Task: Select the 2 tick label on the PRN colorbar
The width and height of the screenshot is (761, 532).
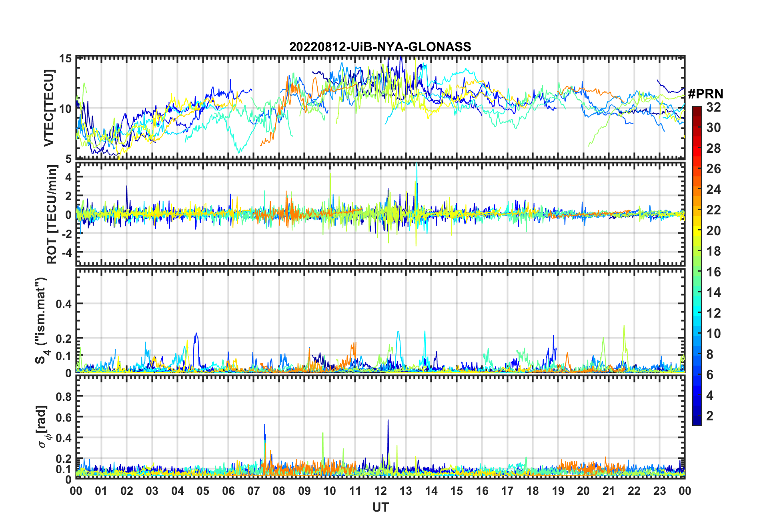Action: click(710, 416)
